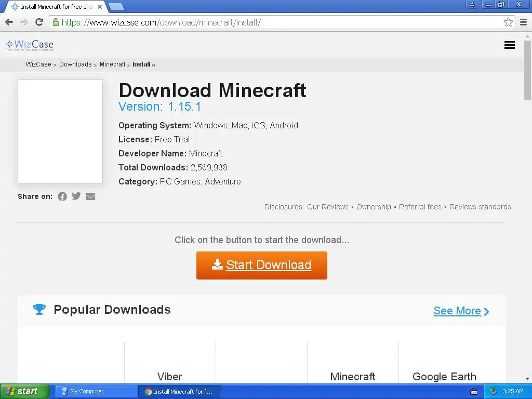Open the See More link
This screenshot has height=399, width=532.
461,311
